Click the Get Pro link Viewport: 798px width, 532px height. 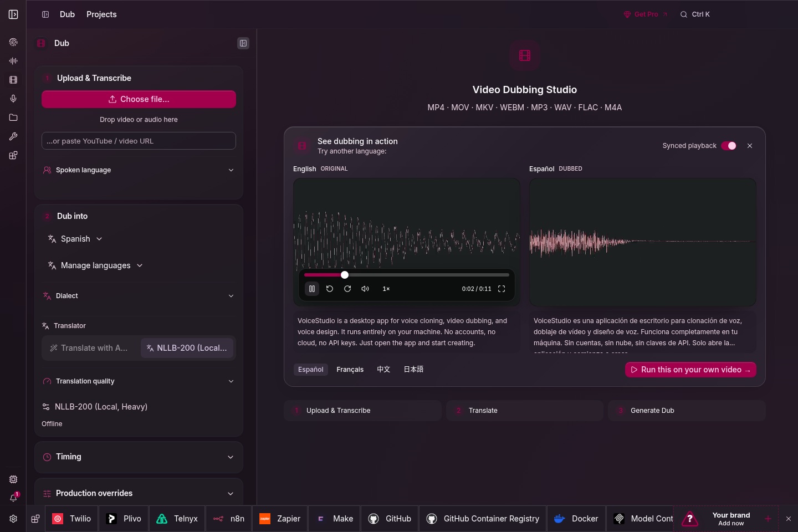pos(646,14)
